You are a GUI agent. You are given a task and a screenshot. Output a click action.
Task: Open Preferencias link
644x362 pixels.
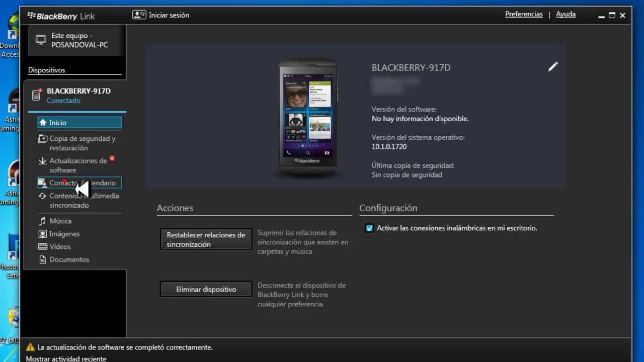524,14
